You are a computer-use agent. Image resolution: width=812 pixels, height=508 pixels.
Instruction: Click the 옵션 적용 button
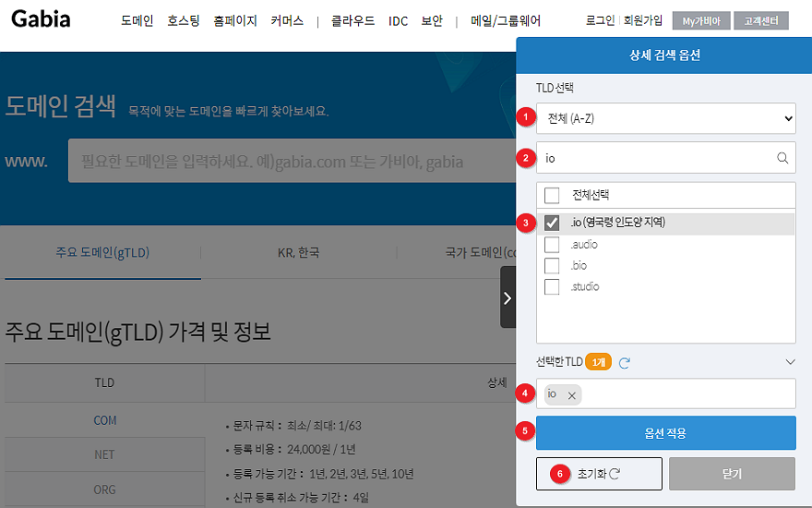[665, 433]
